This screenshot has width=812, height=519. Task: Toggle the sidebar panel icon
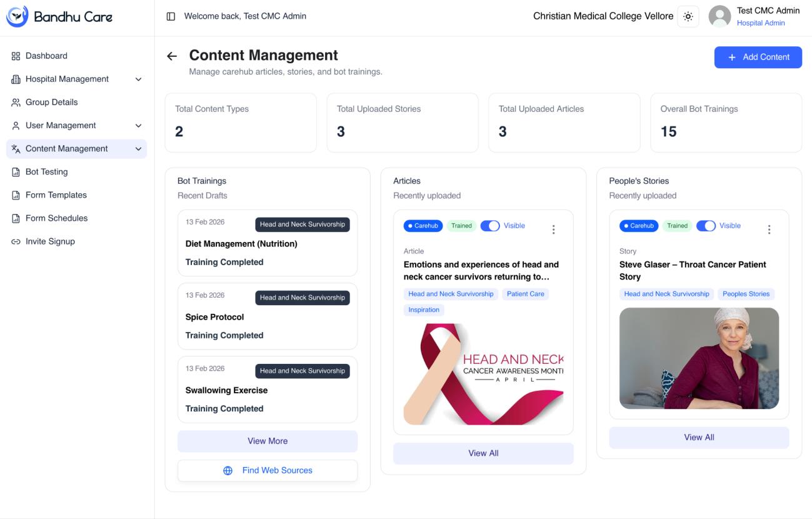pos(171,16)
